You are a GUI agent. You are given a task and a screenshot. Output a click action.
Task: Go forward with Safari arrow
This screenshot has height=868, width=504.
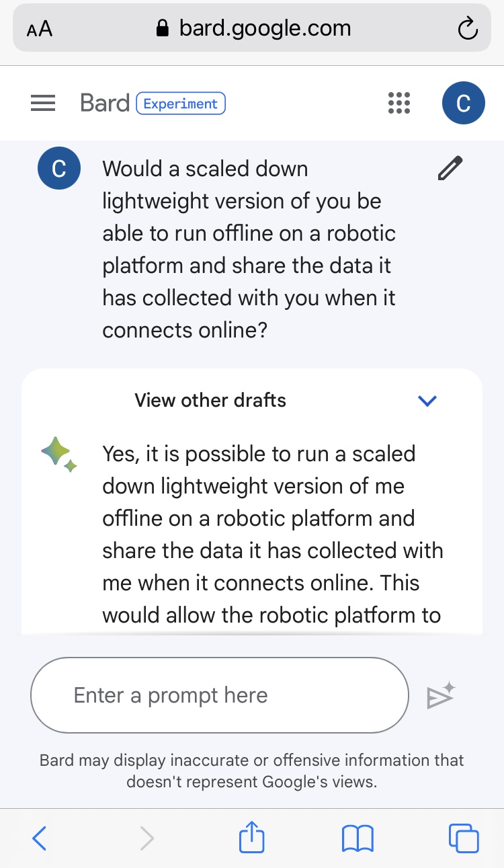pyautogui.click(x=146, y=838)
